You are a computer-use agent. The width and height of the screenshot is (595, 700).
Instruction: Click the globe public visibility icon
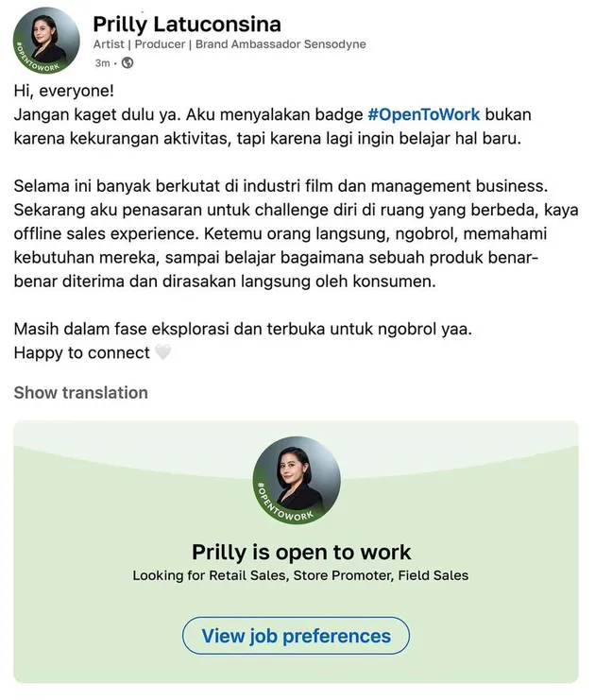[128, 63]
